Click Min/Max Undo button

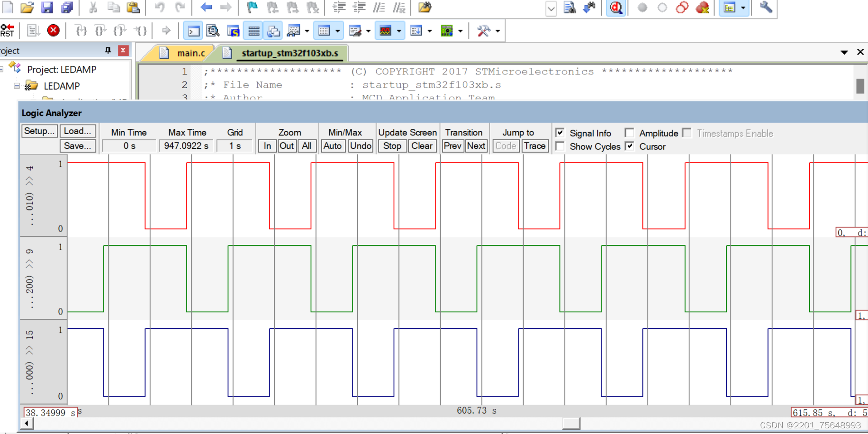tap(361, 146)
